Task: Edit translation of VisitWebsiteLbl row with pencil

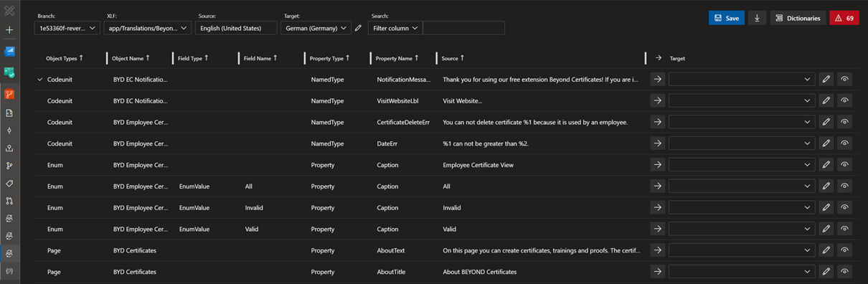Action: (826, 101)
